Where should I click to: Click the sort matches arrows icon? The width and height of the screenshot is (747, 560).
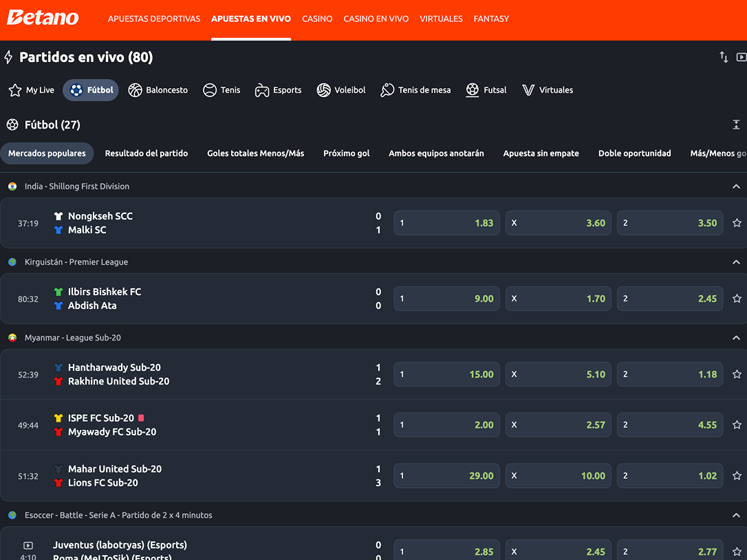723,57
